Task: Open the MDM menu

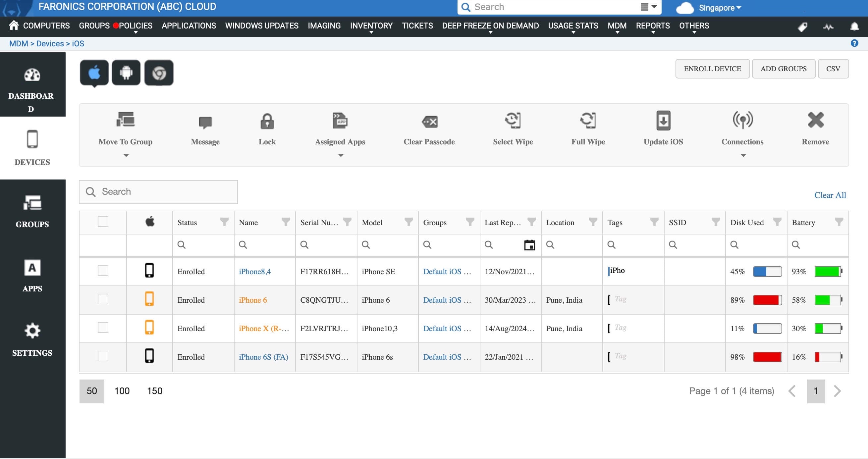Action: click(617, 26)
